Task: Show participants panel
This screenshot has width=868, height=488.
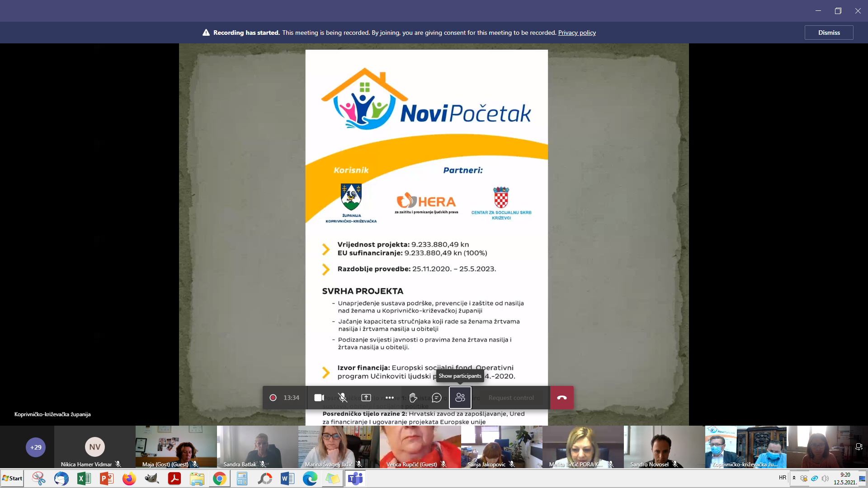Action: click(x=460, y=398)
